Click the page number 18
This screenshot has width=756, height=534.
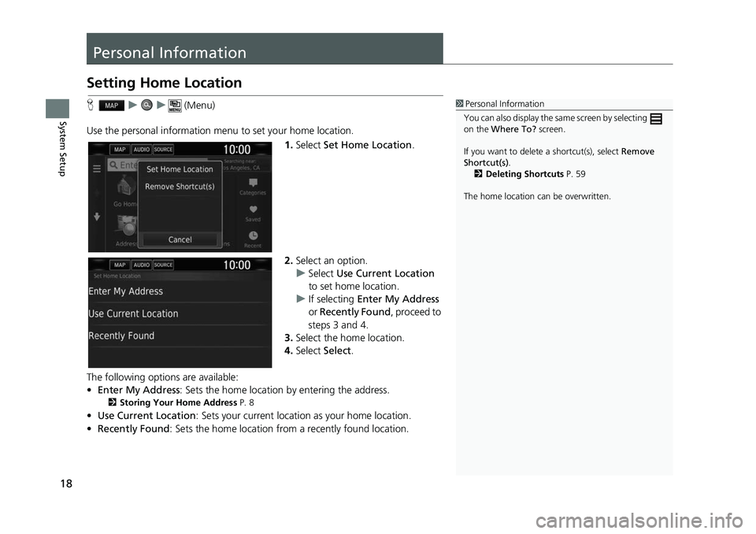(66, 484)
